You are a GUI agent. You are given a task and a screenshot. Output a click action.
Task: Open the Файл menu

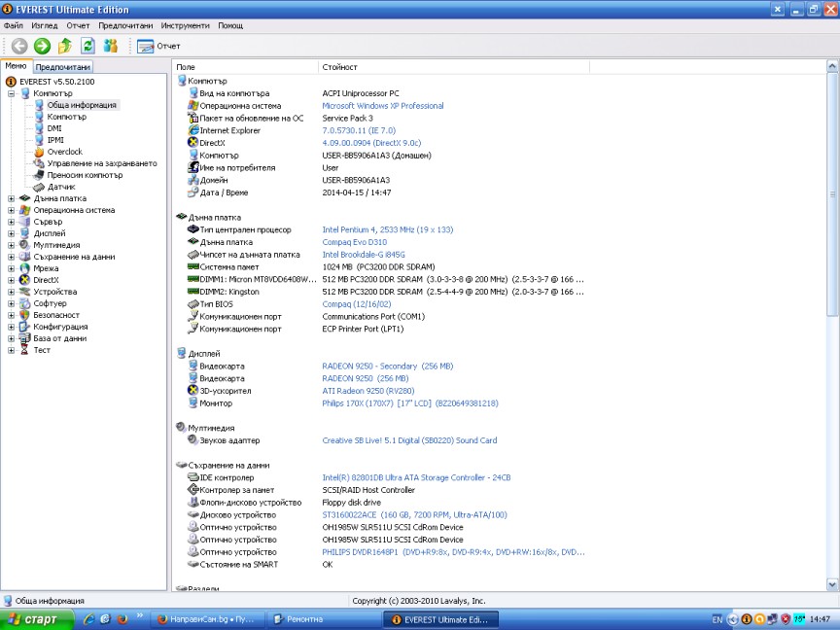tap(14, 25)
